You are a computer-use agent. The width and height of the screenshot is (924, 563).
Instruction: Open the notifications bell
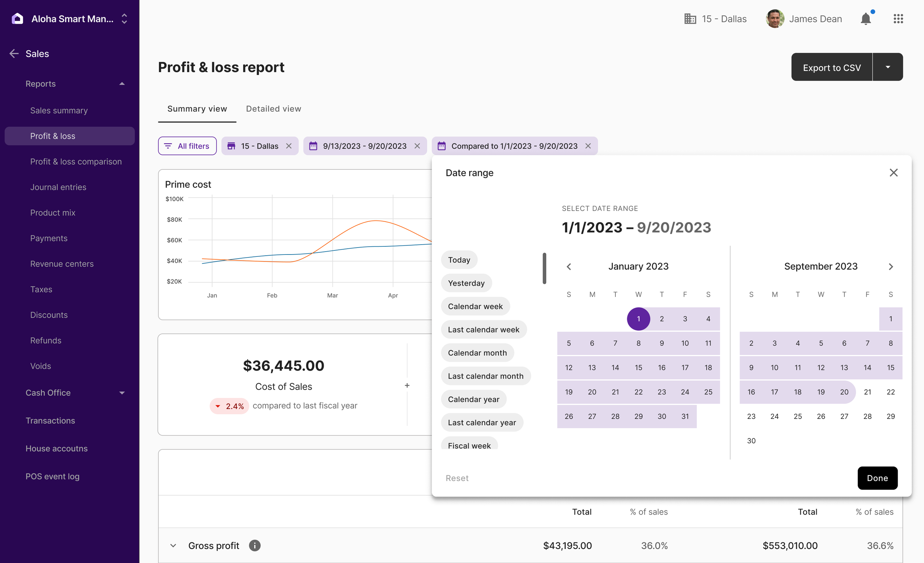(866, 19)
